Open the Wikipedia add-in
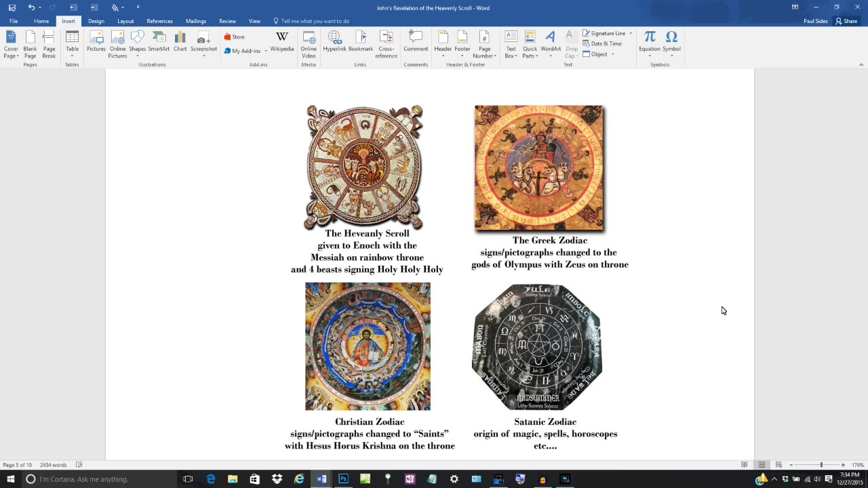The width and height of the screenshot is (868, 488). (282, 41)
